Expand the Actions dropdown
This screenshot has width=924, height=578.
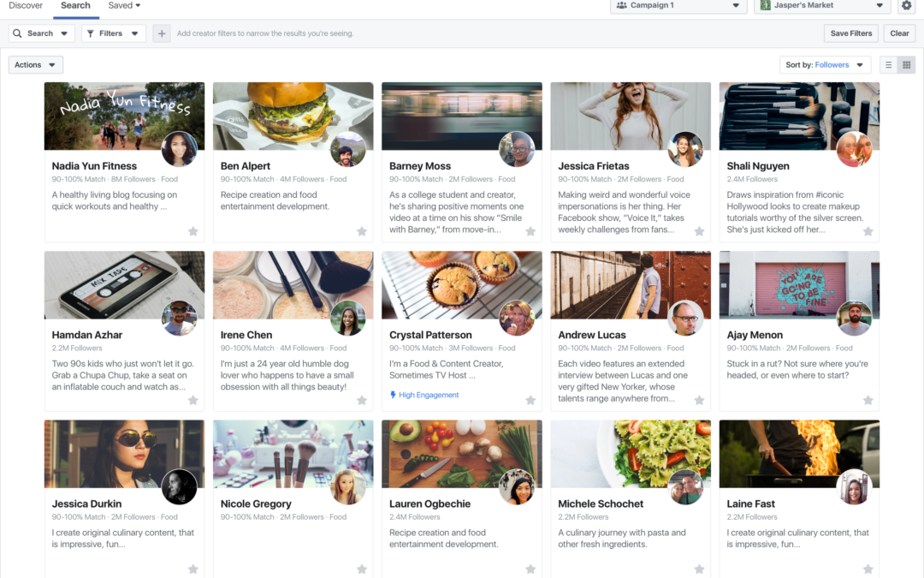point(34,64)
